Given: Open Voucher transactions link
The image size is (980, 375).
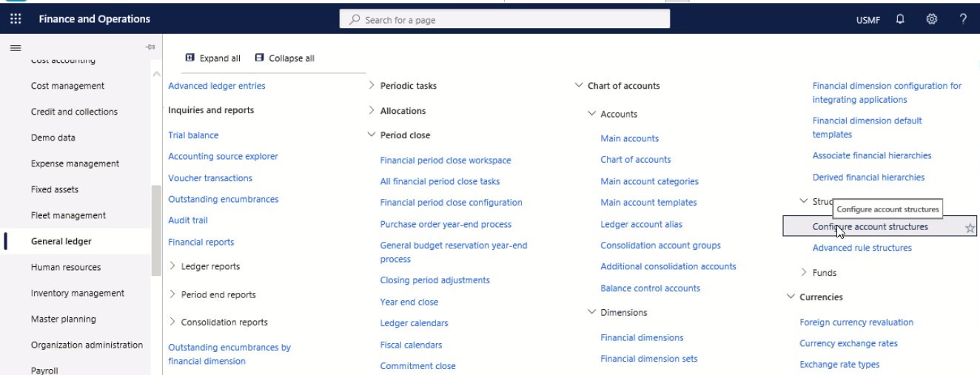Looking at the screenshot, I should click(x=210, y=178).
